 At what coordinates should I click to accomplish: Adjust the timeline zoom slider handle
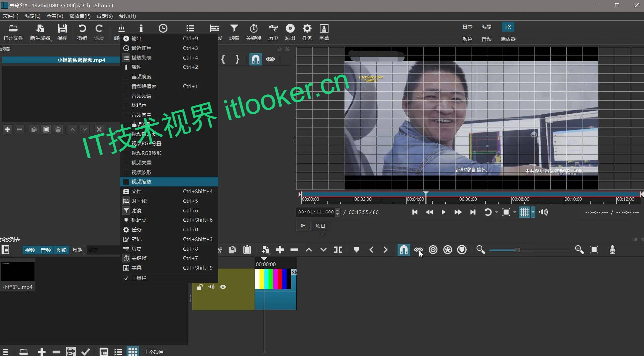coord(517,250)
